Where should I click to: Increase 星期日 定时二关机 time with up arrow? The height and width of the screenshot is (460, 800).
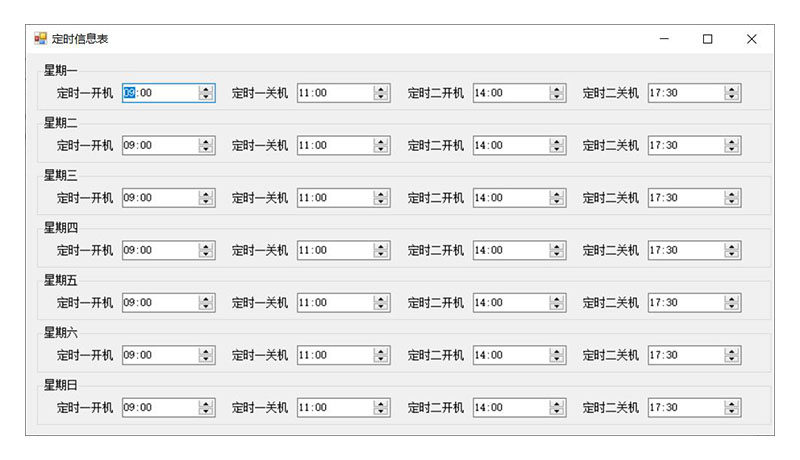click(x=732, y=404)
